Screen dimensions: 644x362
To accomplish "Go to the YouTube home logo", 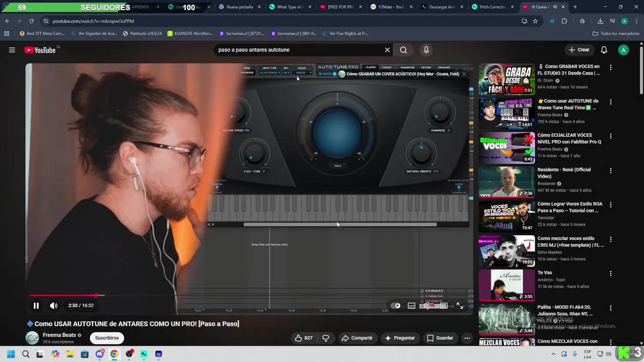I will (x=40, y=50).
